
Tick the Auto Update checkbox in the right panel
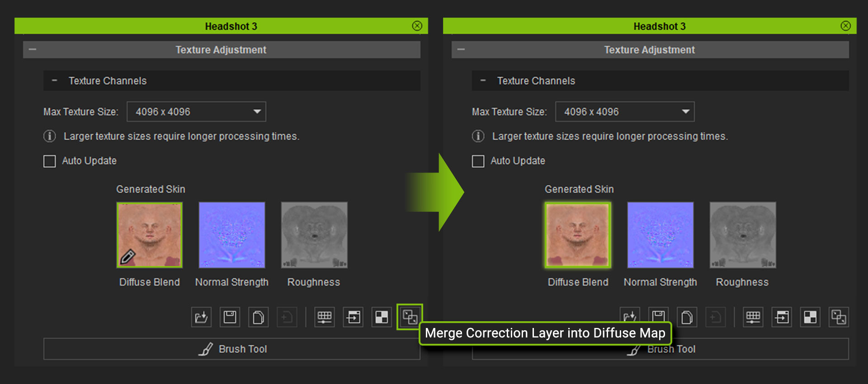coord(478,161)
